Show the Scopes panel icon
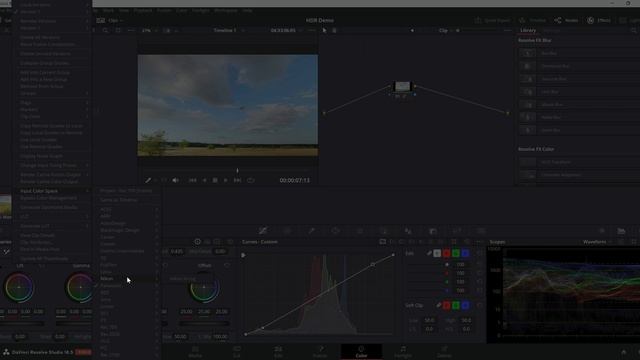This screenshot has width=640, height=360. (621, 231)
